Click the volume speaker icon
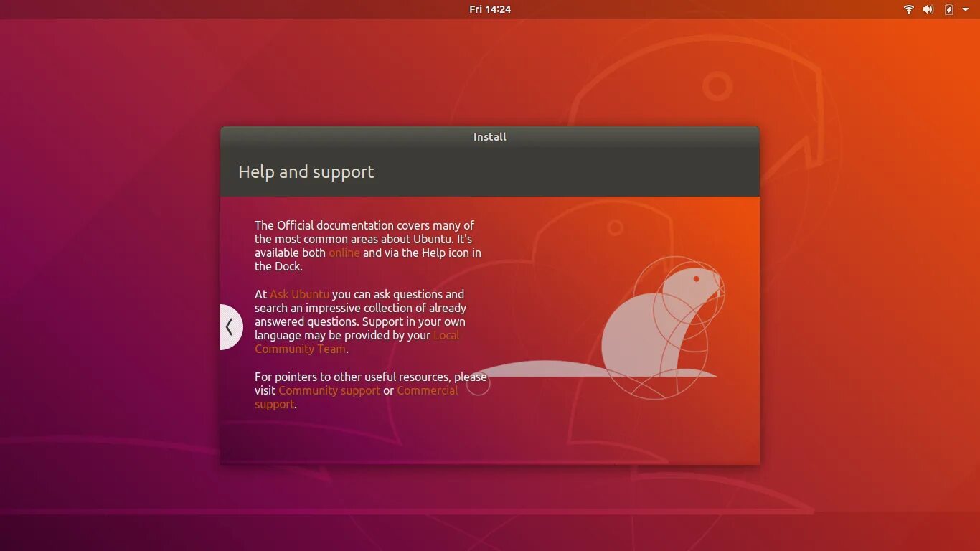 pos(928,9)
